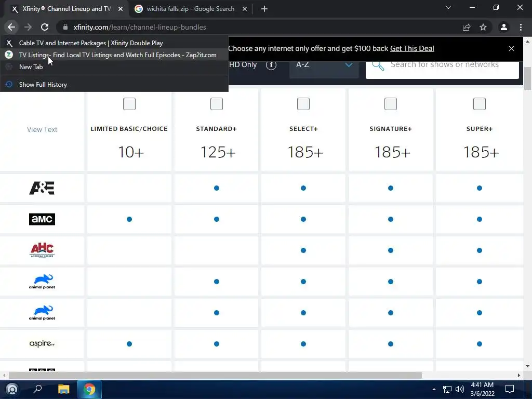Open the Chrome profile icon
The width and height of the screenshot is (532, 399).
click(504, 27)
